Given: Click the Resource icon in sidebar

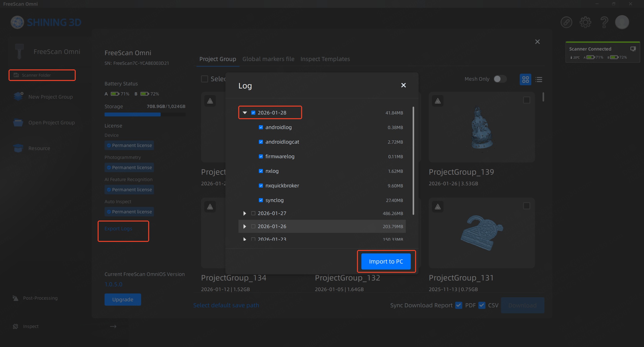Looking at the screenshot, I should pyautogui.click(x=18, y=148).
